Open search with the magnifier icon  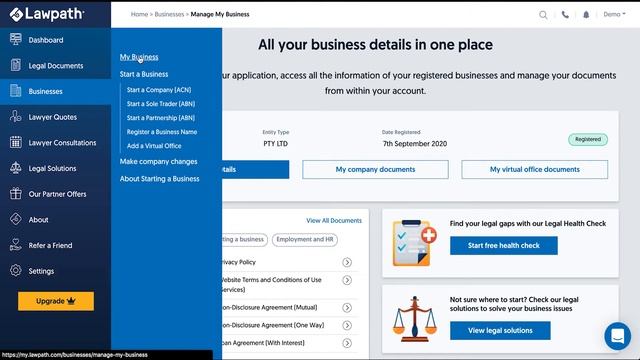click(x=543, y=15)
